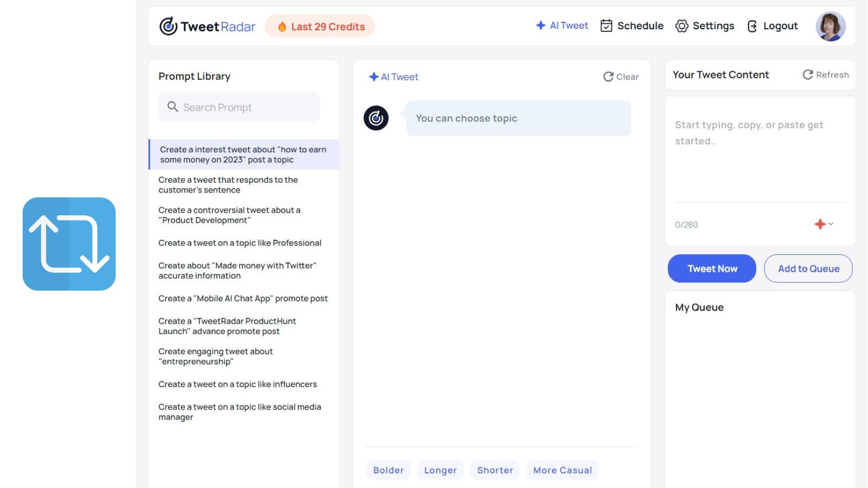Click the magnifier icon in Search Prompt
Image resolution: width=868 pixels, height=488 pixels.
[x=173, y=107]
